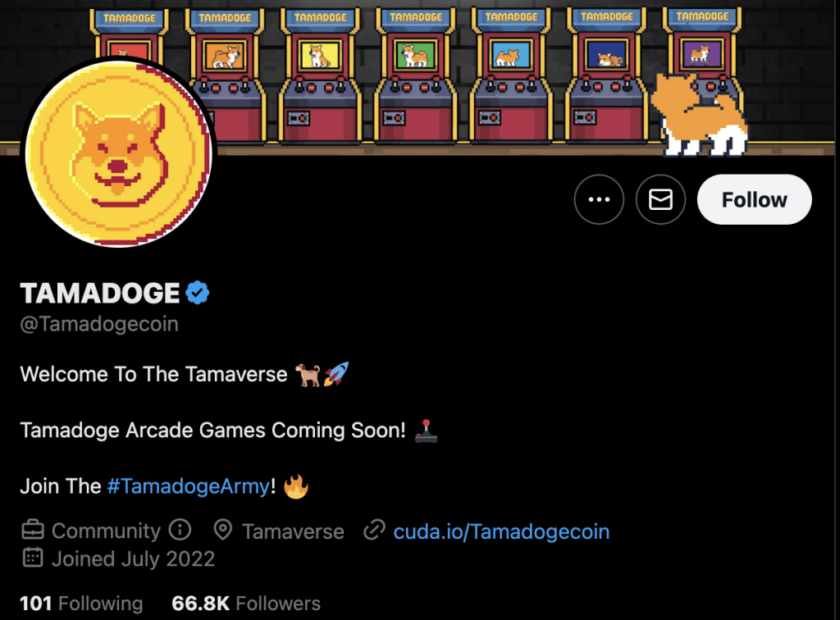View the 101 Following list
The image size is (840, 620).
81,604
